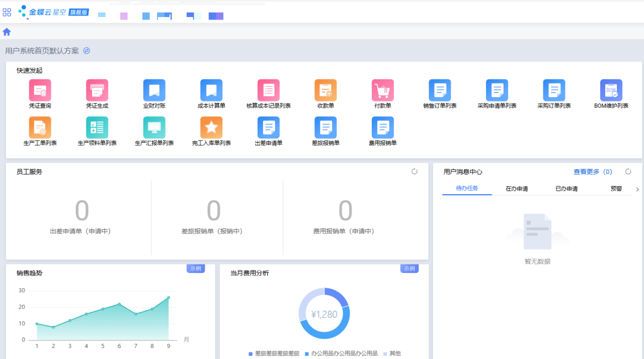
Task: Open the 凭证查询 quick launch icon
Action: pyautogui.click(x=40, y=91)
